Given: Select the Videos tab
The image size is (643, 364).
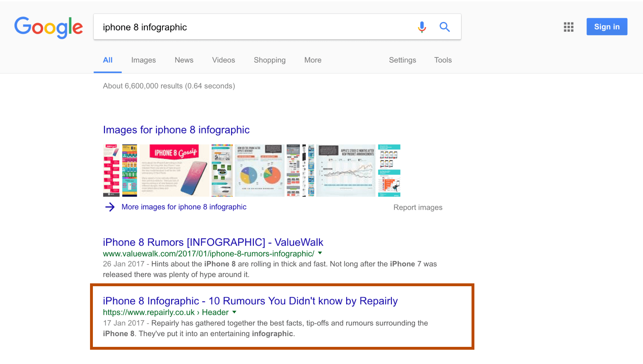Looking at the screenshot, I should coord(223,60).
